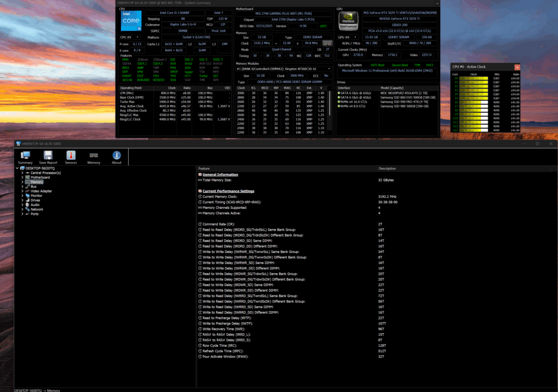The height and width of the screenshot is (392, 558).
Task: Open the Memory Modules bank dropdown
Action: pyautogui.click(x=283, y=69)
